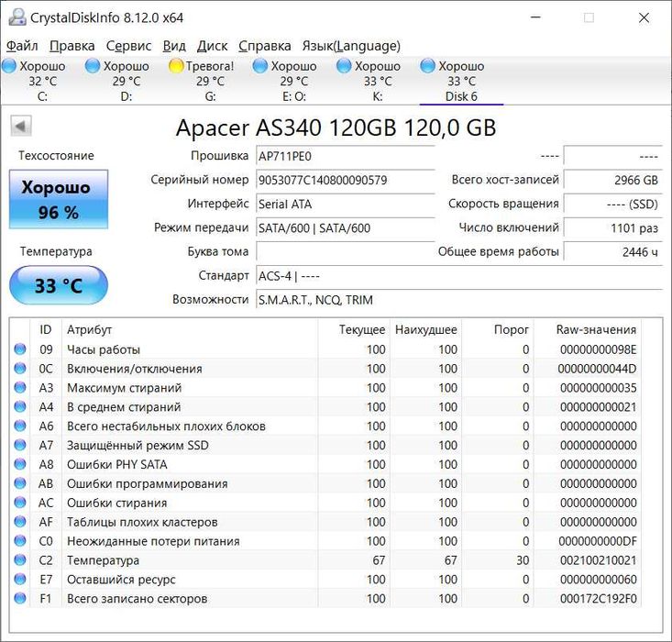Click the status orb for attribute 09
672x642 pixels.
point(20,349)
